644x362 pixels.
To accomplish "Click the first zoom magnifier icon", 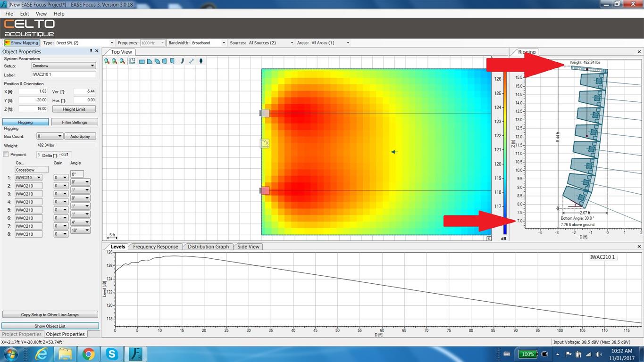I will 107,61.
